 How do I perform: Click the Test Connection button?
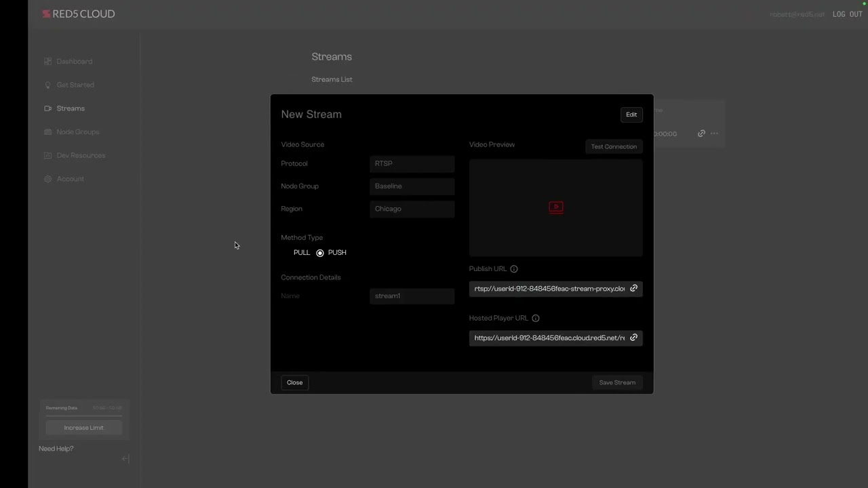click(614, 146)
